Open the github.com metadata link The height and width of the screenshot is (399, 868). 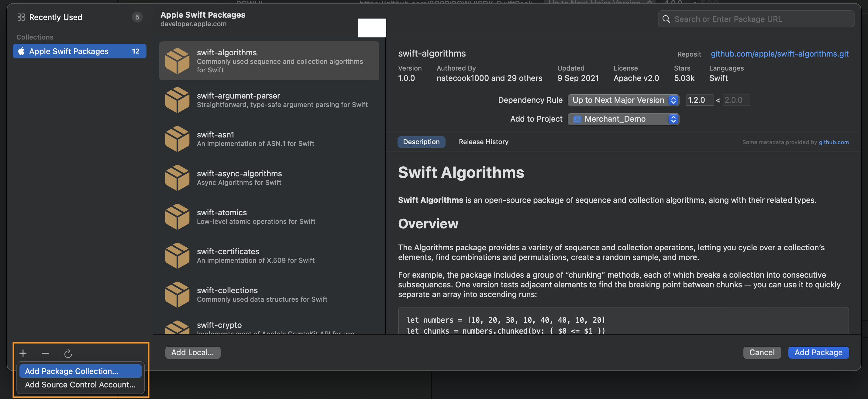[834, 142]
